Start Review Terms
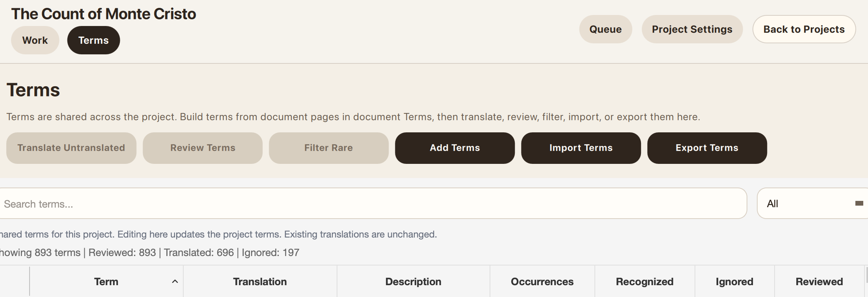The height and width of the screenshot is (297, 868). 203,148
